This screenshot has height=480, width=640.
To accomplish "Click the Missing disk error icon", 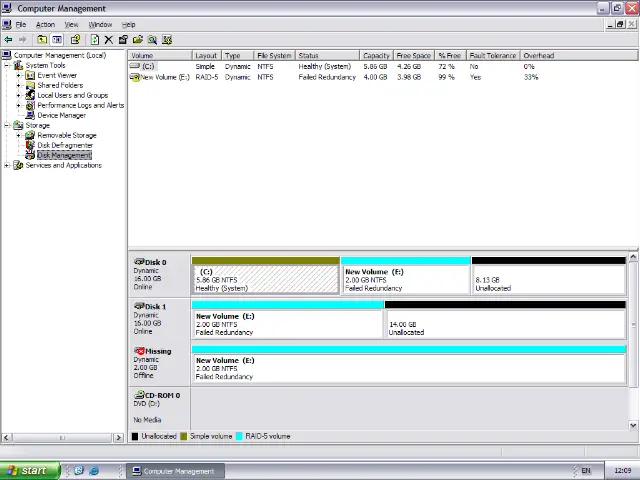I will tap(139, 351).
